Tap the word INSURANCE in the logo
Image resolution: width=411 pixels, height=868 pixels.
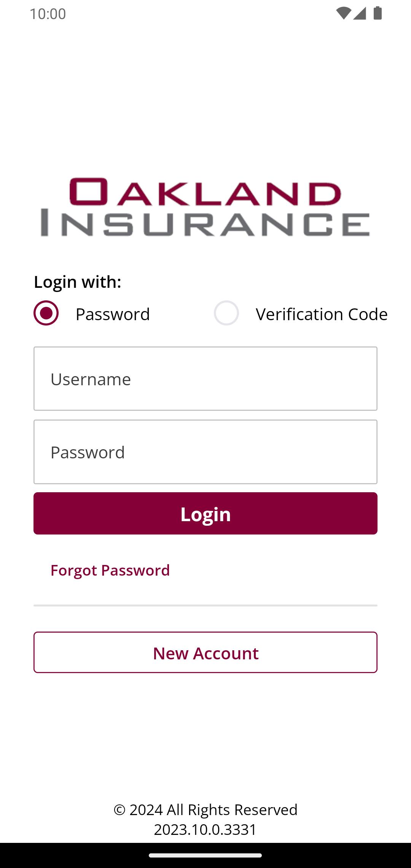tap(205, 225)
